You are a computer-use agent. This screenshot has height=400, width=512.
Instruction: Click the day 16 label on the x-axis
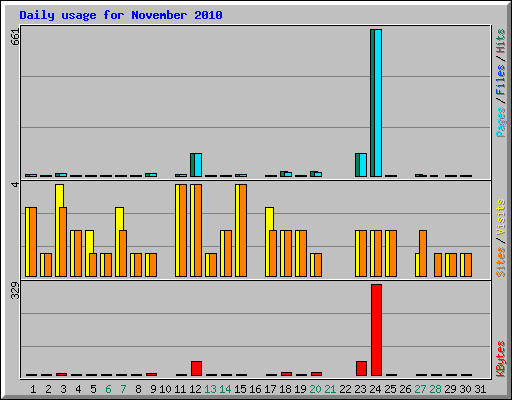click(x=255, y=389)
